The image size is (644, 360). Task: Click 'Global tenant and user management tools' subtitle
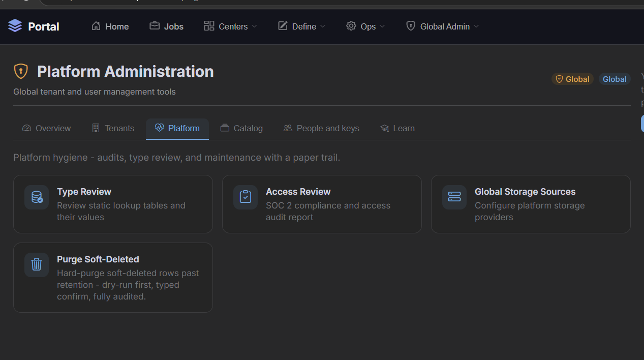(95, 92)
